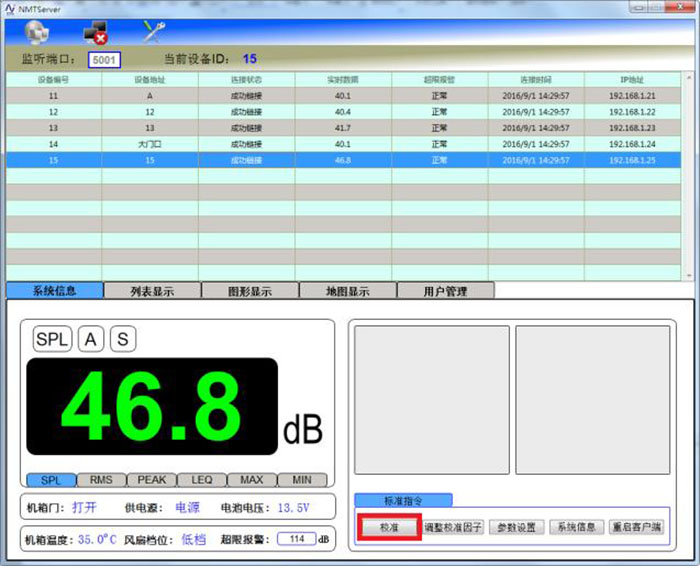Open the wrench and screwdriver settings tool
Screen dimensions: 700x566
click(153, 31)
